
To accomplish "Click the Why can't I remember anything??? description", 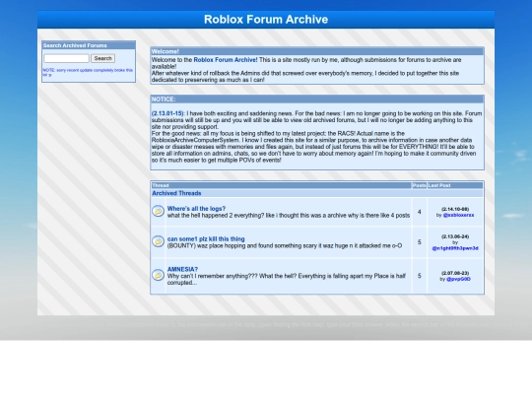I will [x=287, y=279].
